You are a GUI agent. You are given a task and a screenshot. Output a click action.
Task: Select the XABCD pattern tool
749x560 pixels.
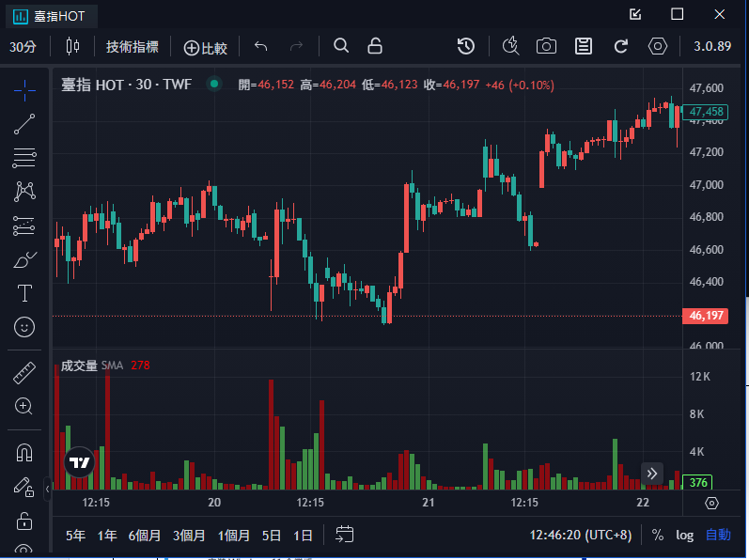pyautogui.click(x=24, y=192)
